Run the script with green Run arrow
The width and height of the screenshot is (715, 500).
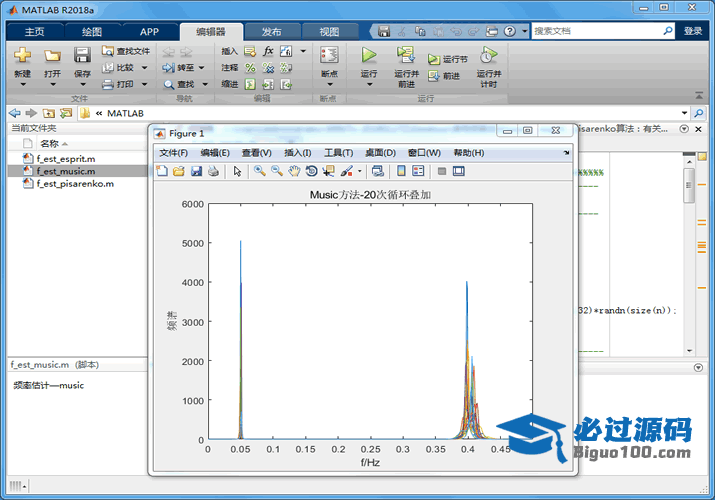tap(368, 55)
